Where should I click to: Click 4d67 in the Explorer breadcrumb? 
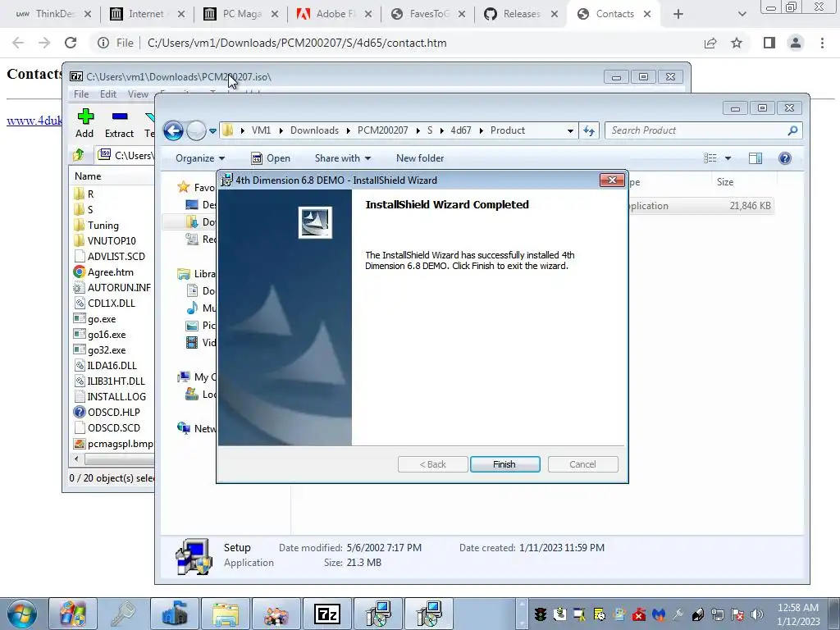[x=461, y=130]
